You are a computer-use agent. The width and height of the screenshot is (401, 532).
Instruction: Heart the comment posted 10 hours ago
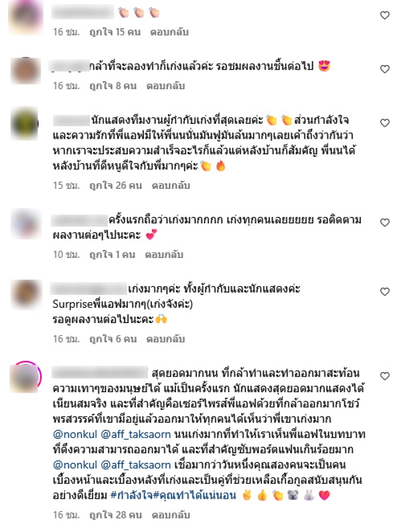[384, 222]
